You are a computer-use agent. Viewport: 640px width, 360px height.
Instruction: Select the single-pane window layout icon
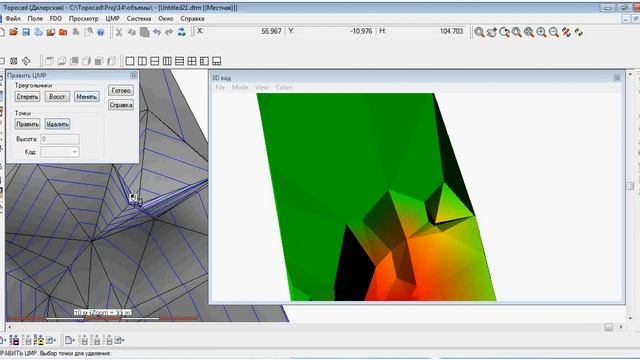[x=130, y=61]
